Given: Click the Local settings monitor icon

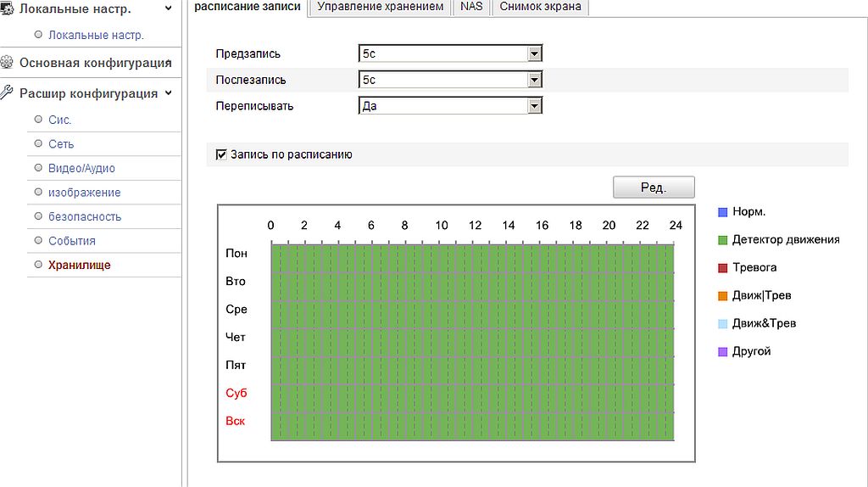Looking at the screenshot, I should tap(7, 8).
